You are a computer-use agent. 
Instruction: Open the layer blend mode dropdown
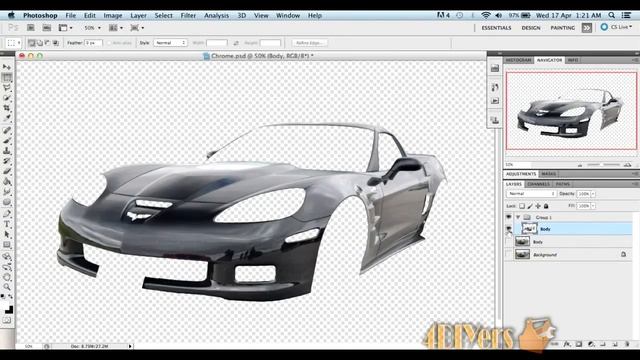click(531, 194)
